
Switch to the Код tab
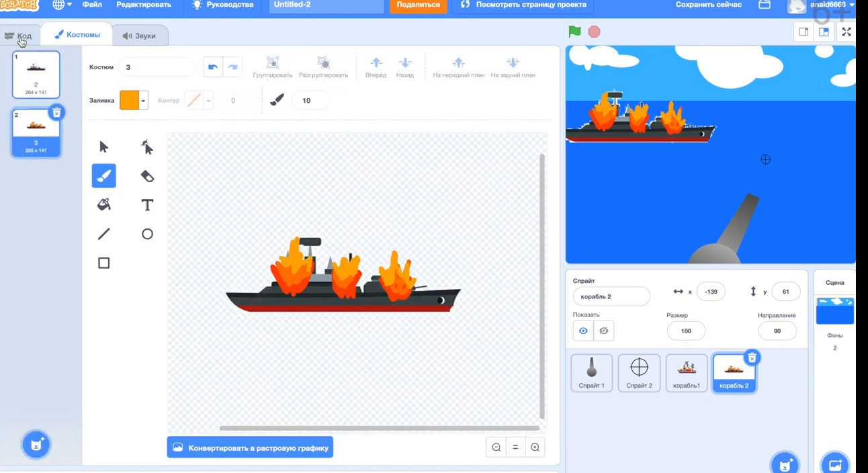pos(19,36)
